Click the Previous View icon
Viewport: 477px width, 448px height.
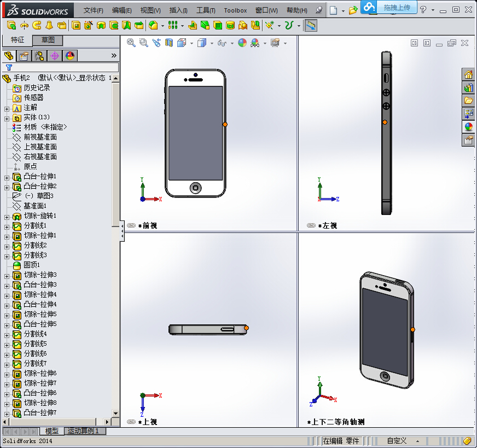[x=156, y=43]
